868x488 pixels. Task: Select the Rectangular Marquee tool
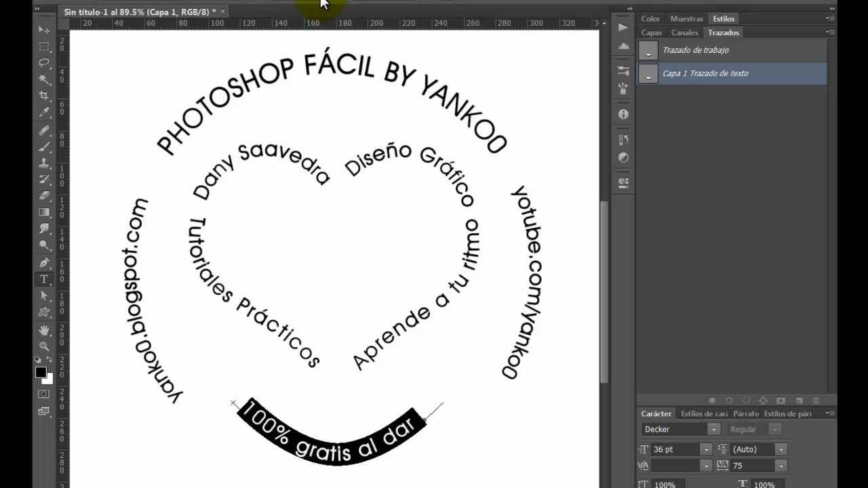44,46
